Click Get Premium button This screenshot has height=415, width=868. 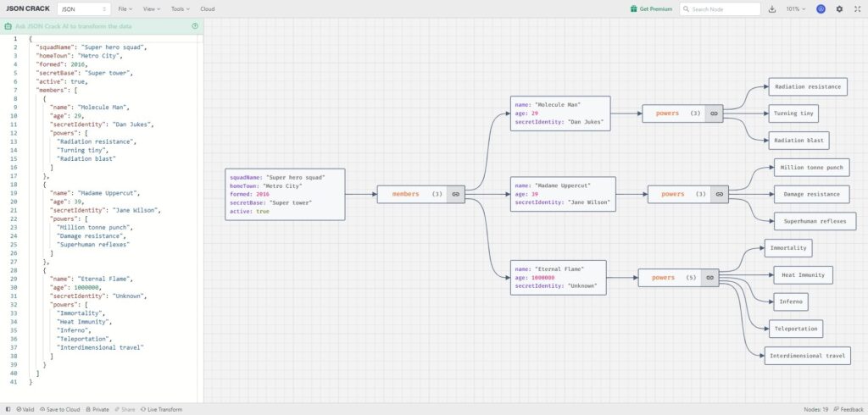click(652, 8)
